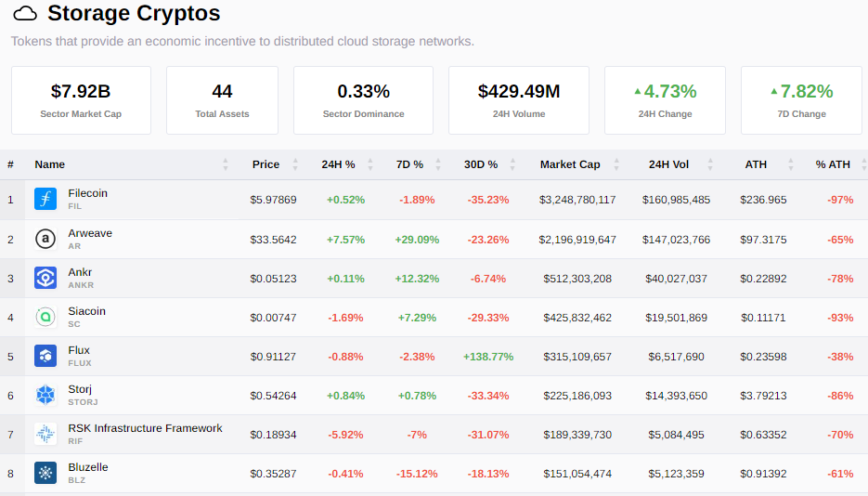
Task: Open the Bluzelle asset page
Action: [x=88, y=467]
